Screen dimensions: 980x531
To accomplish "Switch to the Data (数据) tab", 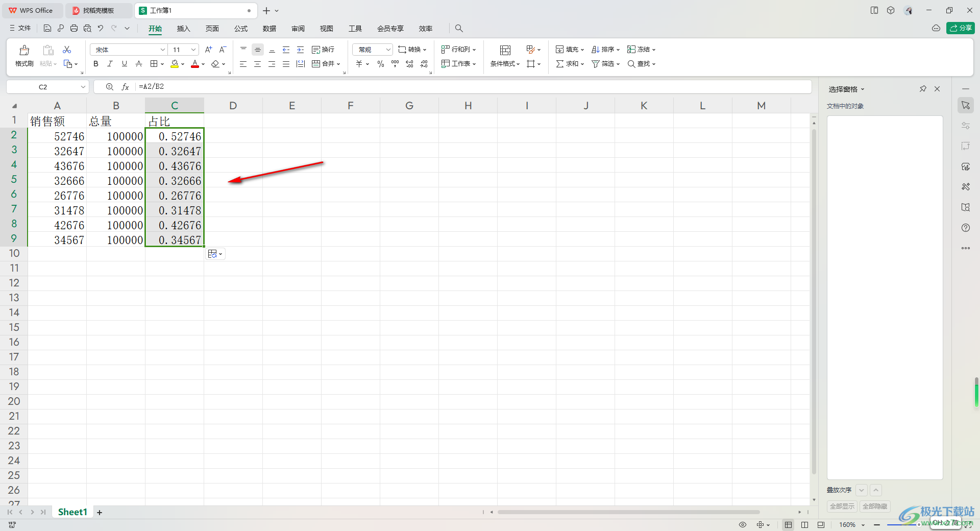I will pyautogui.click(x=269, y=29).
